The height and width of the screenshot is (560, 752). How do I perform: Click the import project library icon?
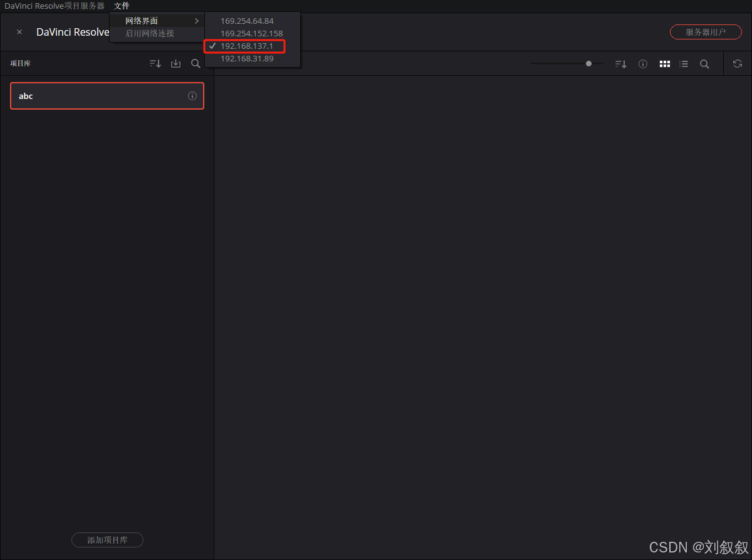pos(175,63)
